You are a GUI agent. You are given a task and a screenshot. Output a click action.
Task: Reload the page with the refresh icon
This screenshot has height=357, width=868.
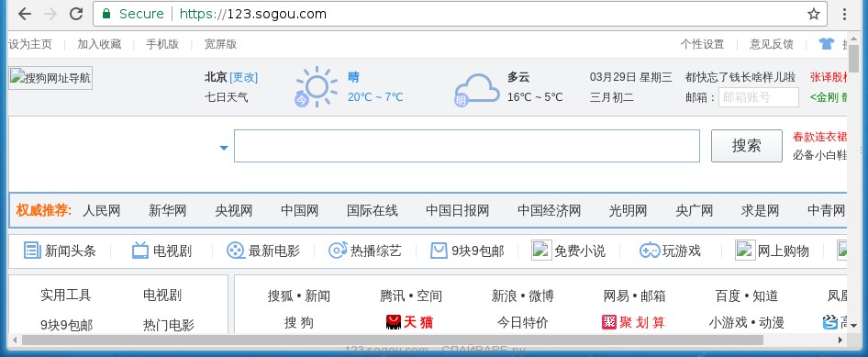click(x=76, y=14)
